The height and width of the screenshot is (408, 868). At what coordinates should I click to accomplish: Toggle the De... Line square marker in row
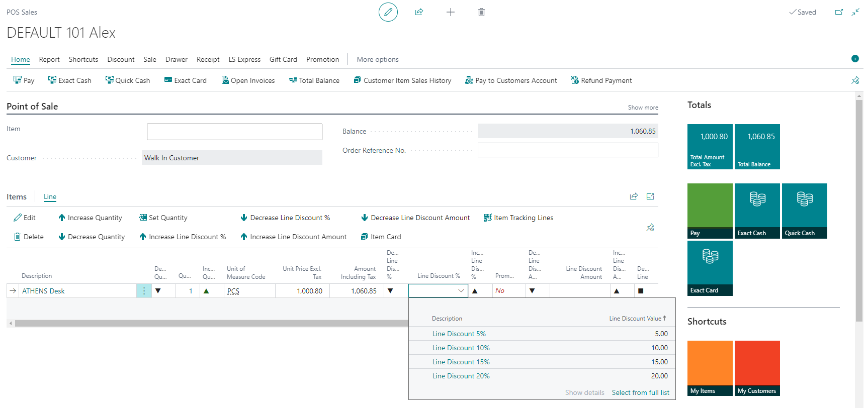point(641,291)
